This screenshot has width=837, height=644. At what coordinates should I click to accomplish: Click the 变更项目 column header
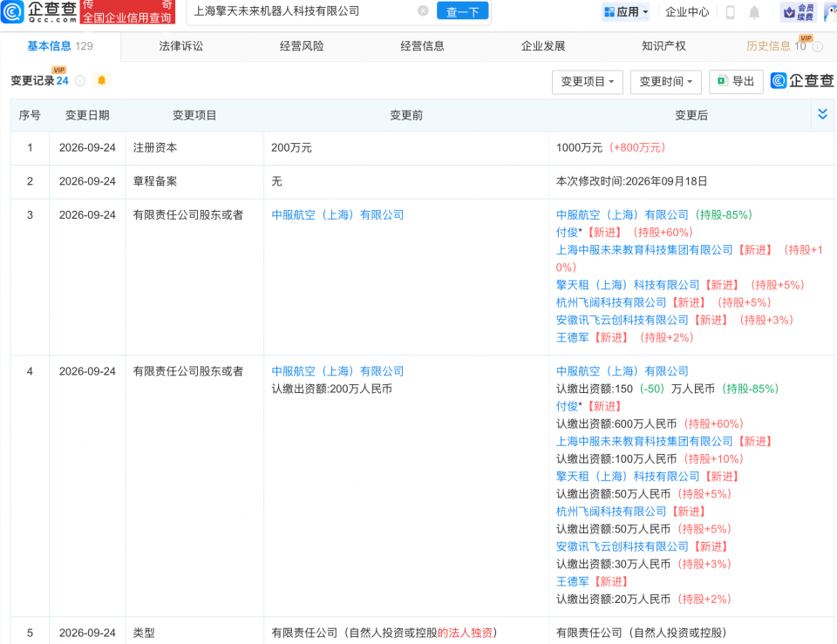click(x=194, y=115)
